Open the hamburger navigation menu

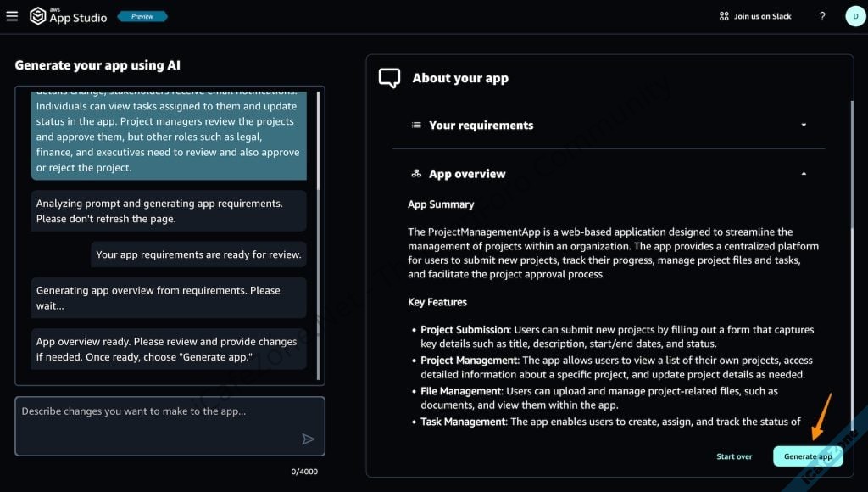(12, 16)
